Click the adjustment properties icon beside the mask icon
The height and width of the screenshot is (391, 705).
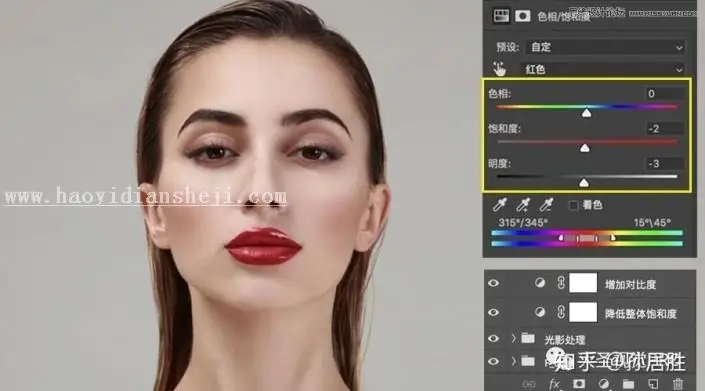pyautogui.click(x=500, y=16)
